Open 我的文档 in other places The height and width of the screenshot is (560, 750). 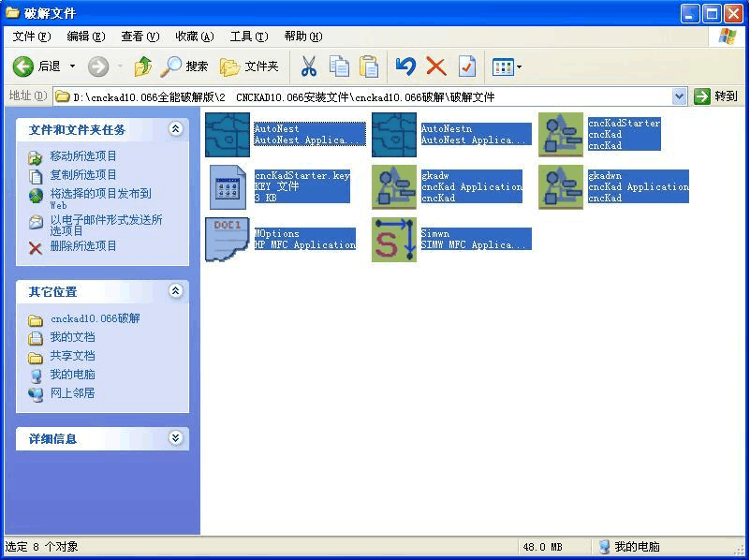point(72,337)
